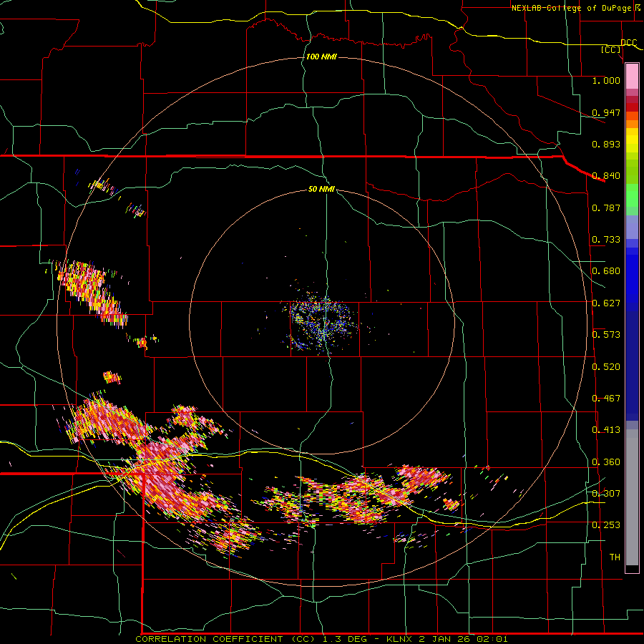Click the 02:01 time stamp

(x=492, y=639)
